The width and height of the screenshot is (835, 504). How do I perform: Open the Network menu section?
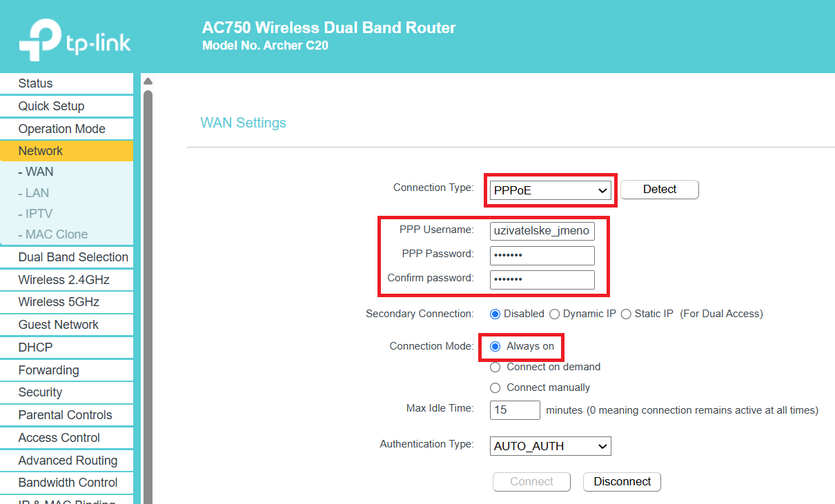point(66,151)
